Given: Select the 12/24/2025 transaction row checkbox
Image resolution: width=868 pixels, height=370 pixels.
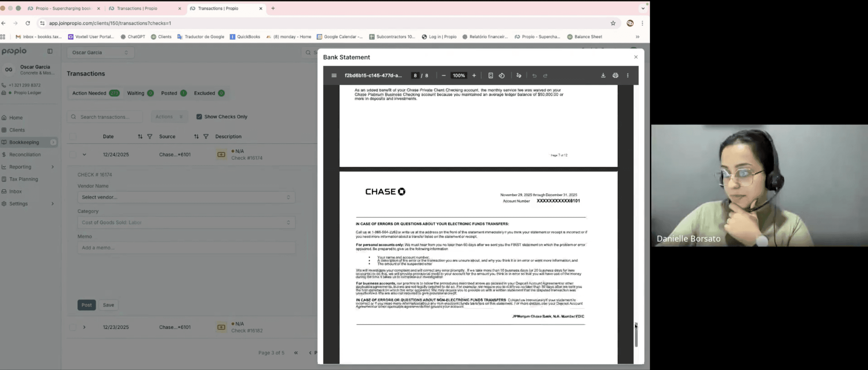Looking at the screenshot, I should pos(73,154).
